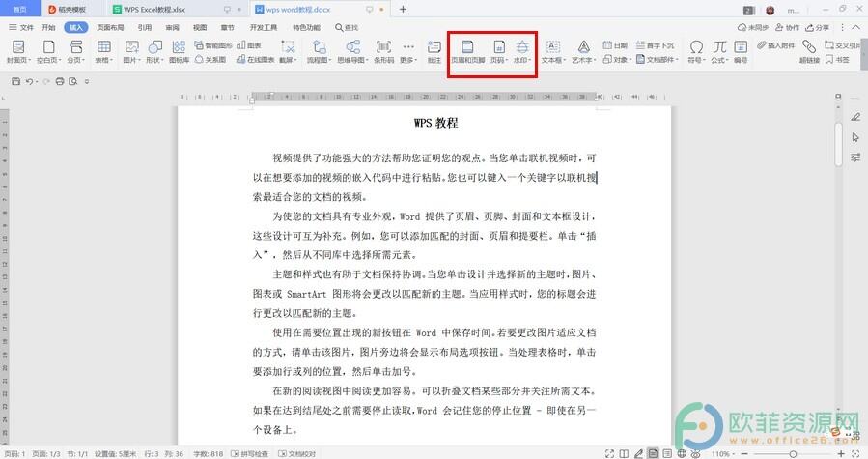Toggle 拼写检查 spell check in status bar

249,453
